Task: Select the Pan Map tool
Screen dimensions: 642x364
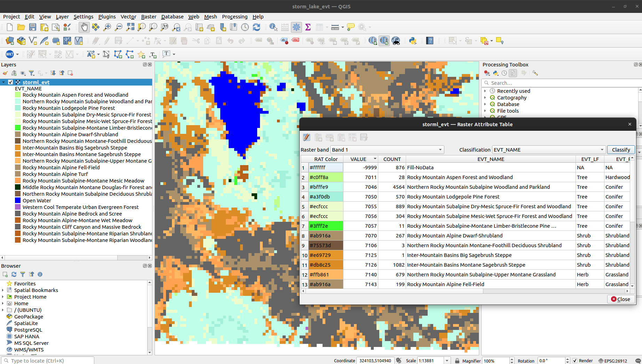Action: [84, 27]
